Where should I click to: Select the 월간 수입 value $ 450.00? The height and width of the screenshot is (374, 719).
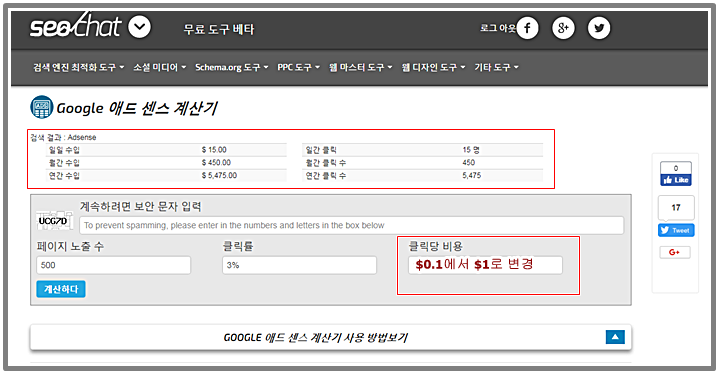click(216, 163)
